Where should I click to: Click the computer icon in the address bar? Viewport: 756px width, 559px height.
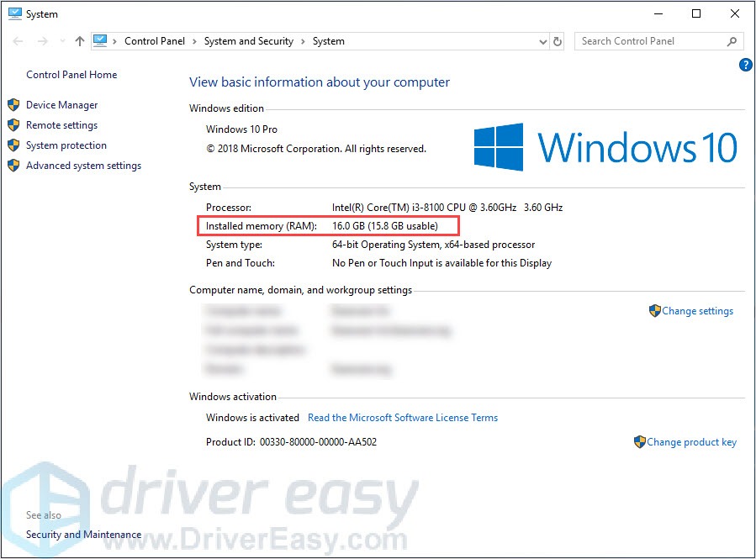pos(101,40)
